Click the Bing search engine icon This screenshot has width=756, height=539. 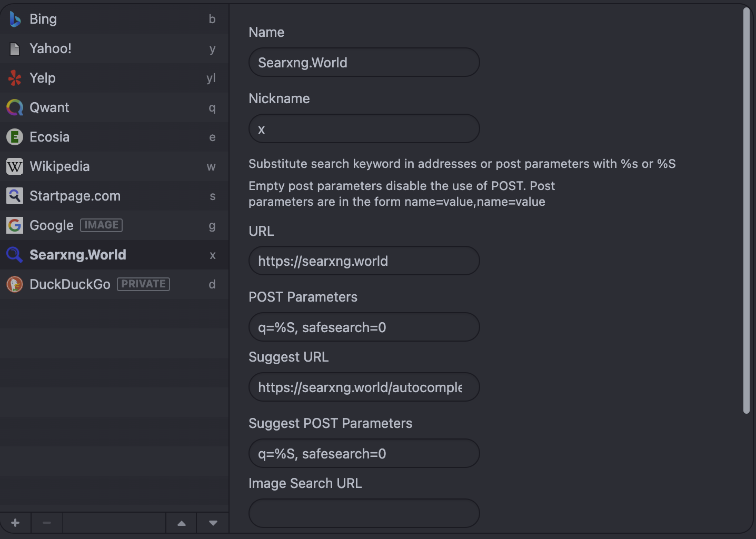click(15, 19)
